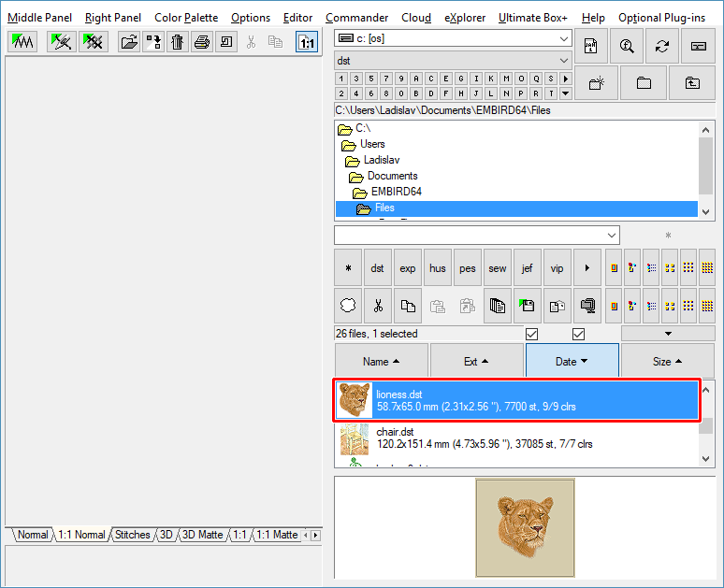This screenshot has width=724, height=588.
Task: Select the Documents folder in directory tree
Action: click(x=392, y=176)
